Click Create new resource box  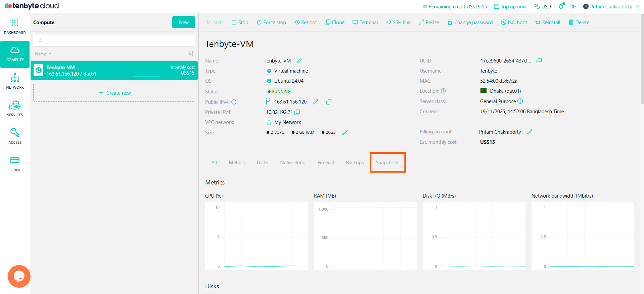coord(114,93)
